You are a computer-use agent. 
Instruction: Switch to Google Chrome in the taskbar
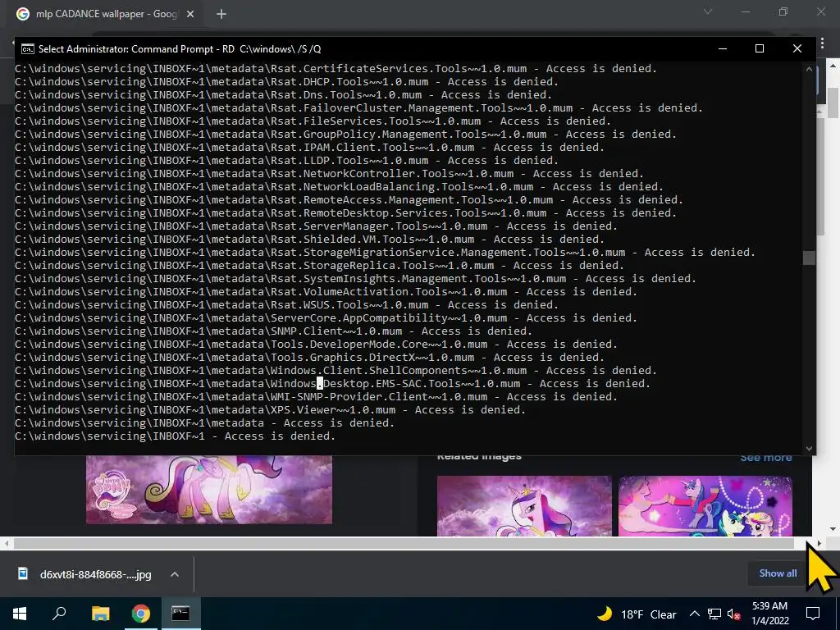[x=141, y=614]
